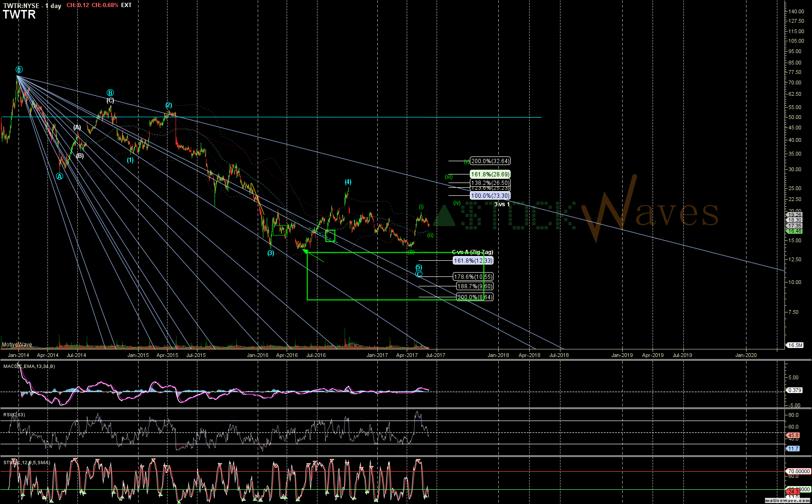812x504 pixels.
Task: Select the cyan (3) wave label
Action: (271, 253)
